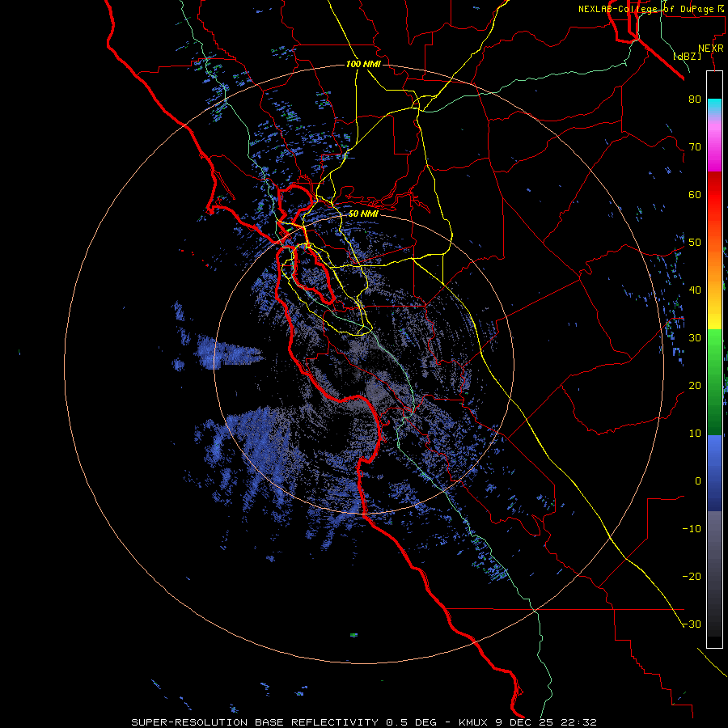Image resolution: width=728 pixels, height=728 pixels.
Task: Click the NEXLAB-College of DuPage credit text
Action: (651, 9)
